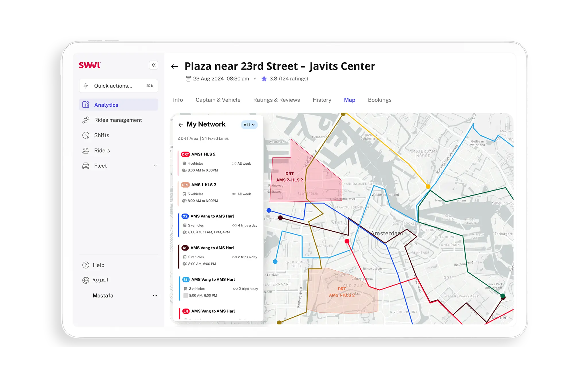This screenshot has width=588, height=379.
Task: Click the '2 DRT Area | 34 Fixed Lines' text
Action: point(203,138)
